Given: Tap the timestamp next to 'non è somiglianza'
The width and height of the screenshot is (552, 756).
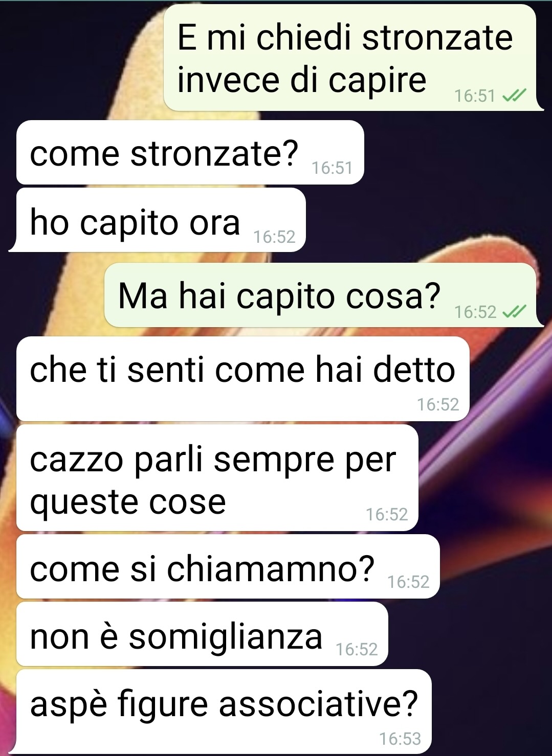Looking at the screenshot, I should [357, 649].
